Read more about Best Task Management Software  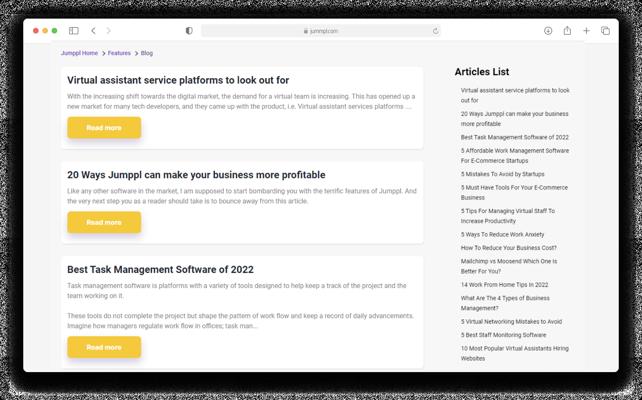[x=104, y=347]
